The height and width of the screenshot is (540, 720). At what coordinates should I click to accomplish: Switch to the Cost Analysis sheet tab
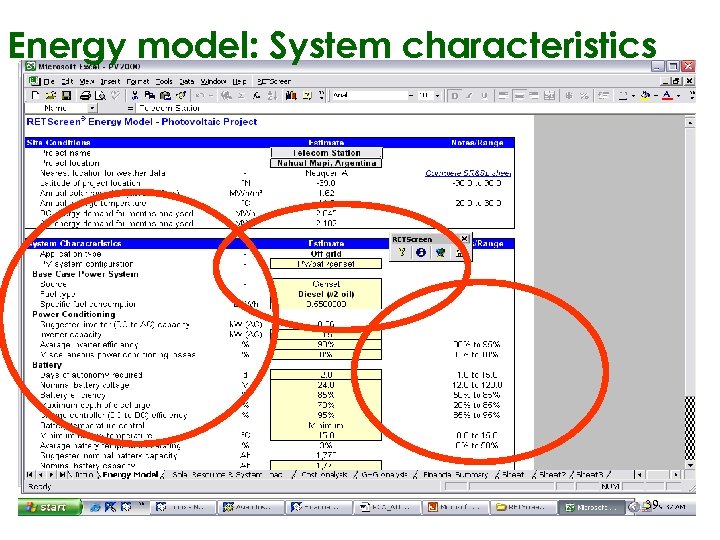point(324,475)
